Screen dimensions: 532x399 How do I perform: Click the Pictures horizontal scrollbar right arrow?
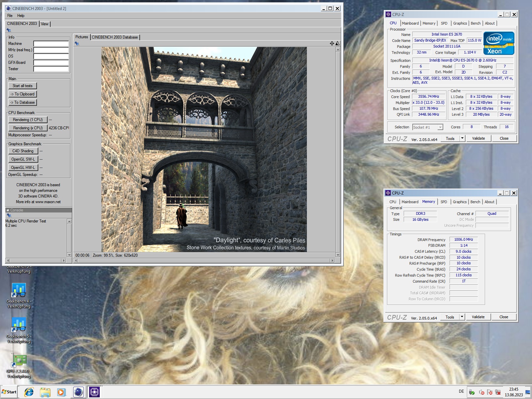click(332, 260)
